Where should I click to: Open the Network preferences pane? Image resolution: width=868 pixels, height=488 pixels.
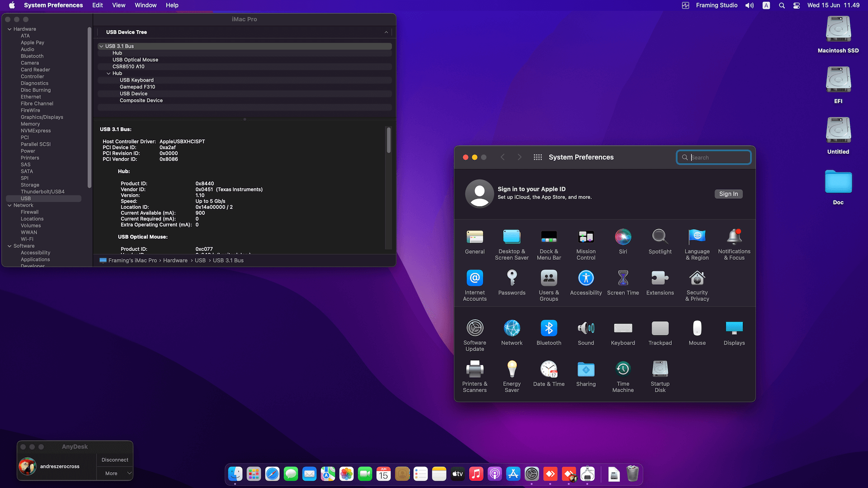tap(512, 328)
